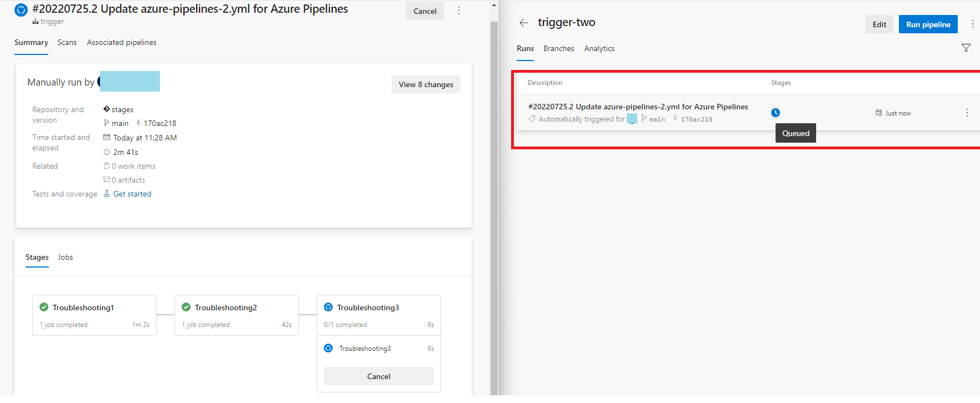The width and height of the screenshot is (980, 403).
Task: Open the row options for queued run
Action: (x=967, y=113)
